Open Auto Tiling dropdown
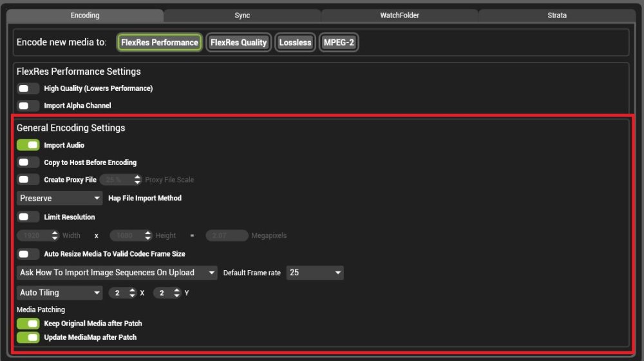 59,293
